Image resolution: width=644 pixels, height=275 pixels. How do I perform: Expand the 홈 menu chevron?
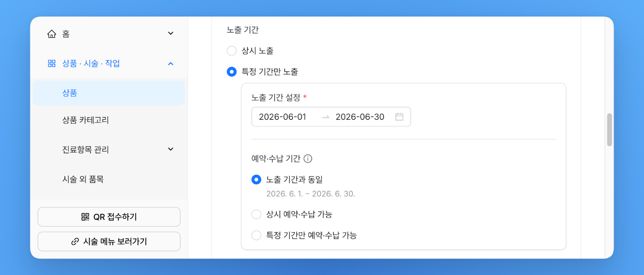tap(171, 34)
